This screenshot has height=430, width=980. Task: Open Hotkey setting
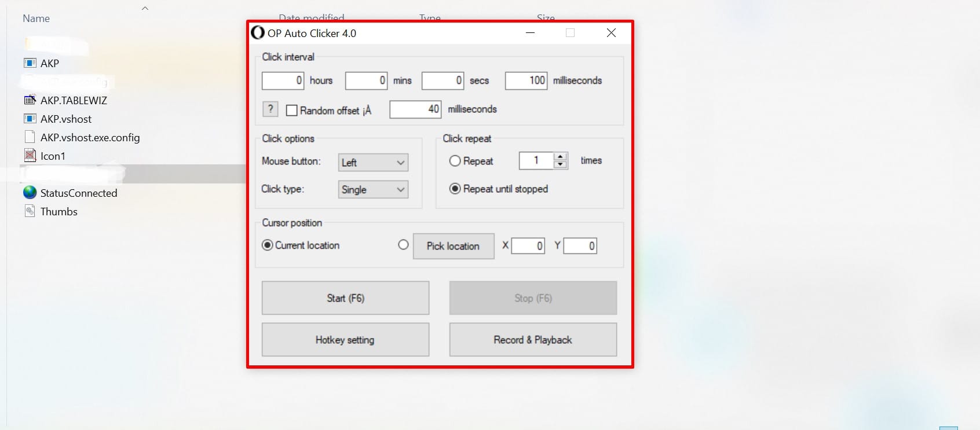(x=345, y=340)
